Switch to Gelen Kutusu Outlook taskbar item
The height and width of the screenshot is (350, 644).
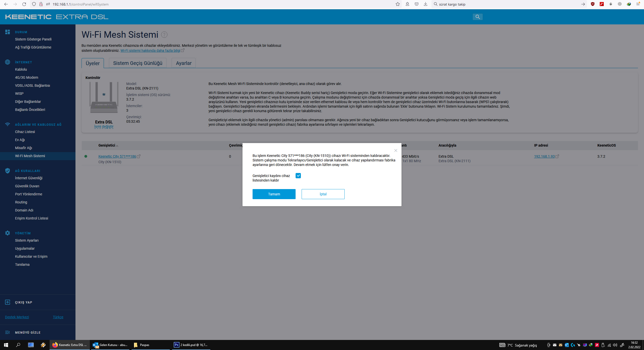(x=110, y=345)
